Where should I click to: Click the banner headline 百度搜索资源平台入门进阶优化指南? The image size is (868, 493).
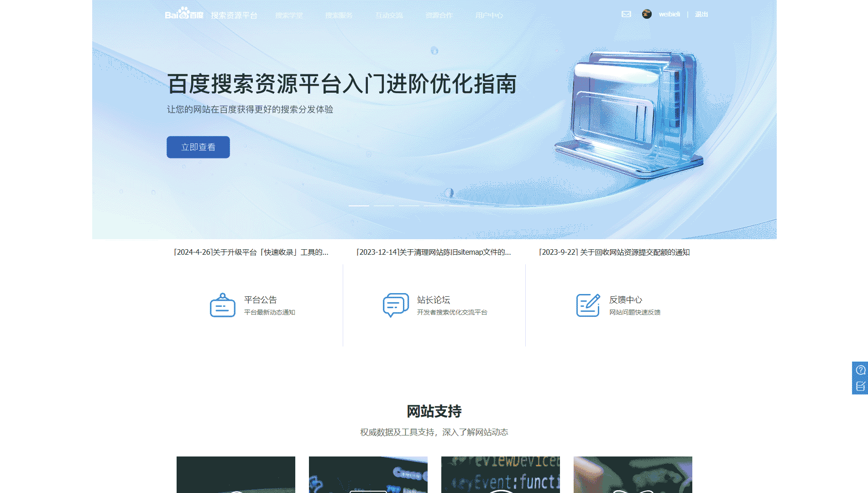342,84
